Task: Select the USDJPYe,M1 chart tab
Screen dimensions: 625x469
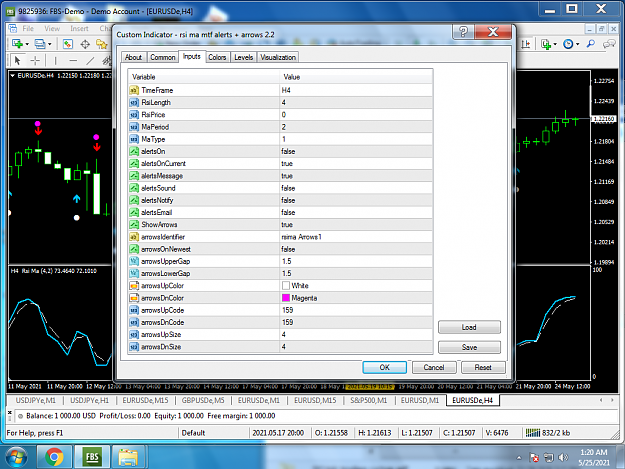Action: coord(35,400)
